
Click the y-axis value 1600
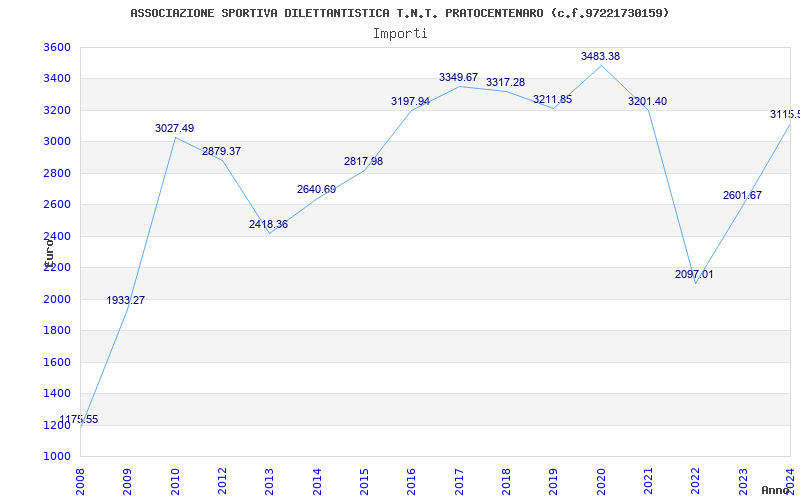(57, 362)
